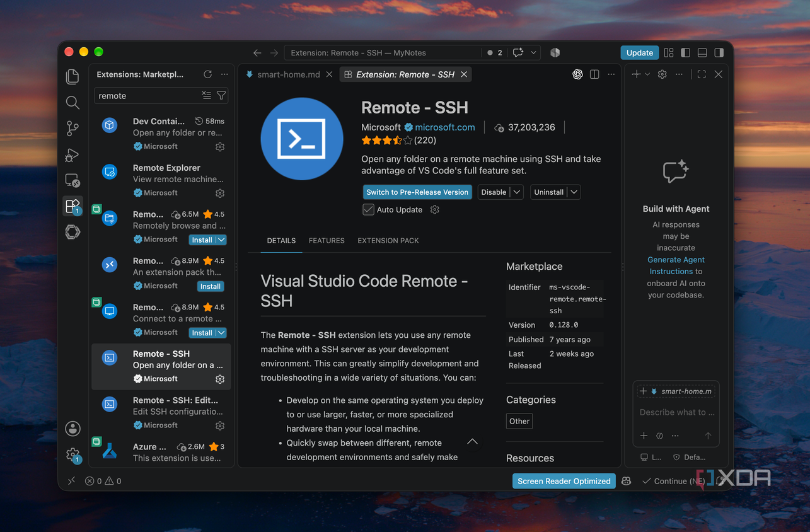This screenshot has height=532, width=810.
Task: Open the Explorer view in activity bar
Action: 72,77
